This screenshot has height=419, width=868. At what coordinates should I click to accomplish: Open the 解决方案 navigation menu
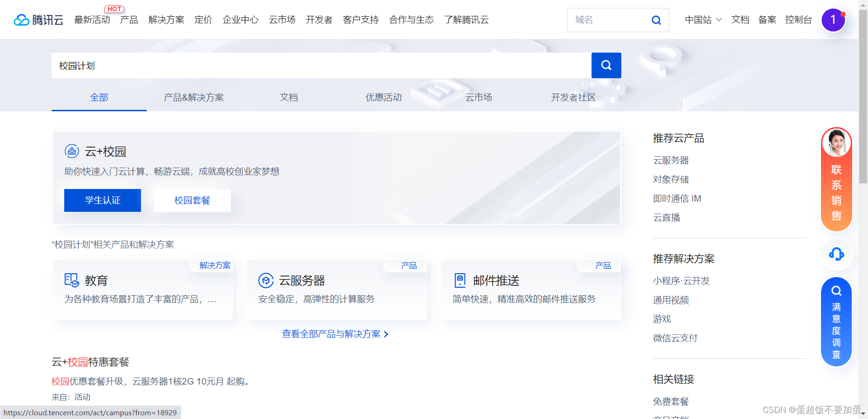pos(166,20)
